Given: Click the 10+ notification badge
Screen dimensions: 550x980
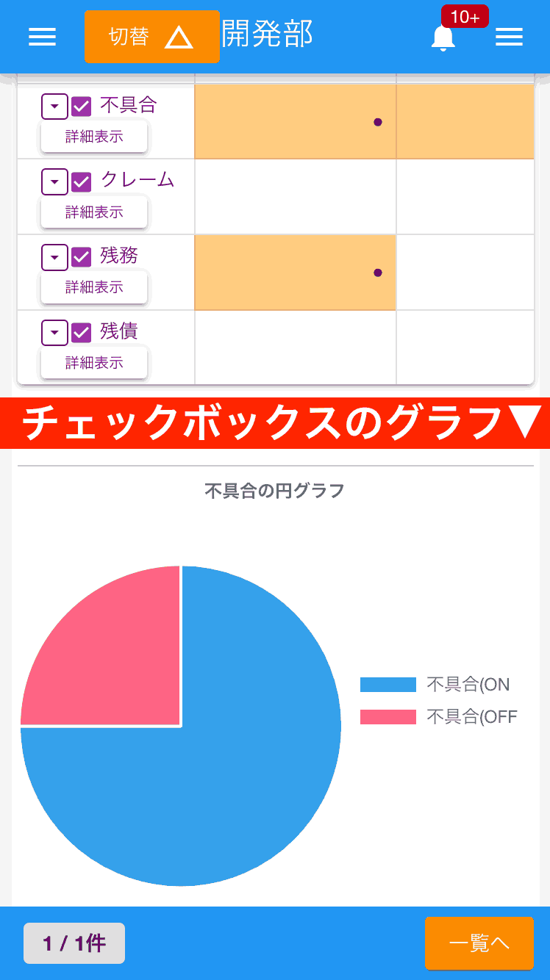Looking at the screenshot, I should tap(465, 16).
